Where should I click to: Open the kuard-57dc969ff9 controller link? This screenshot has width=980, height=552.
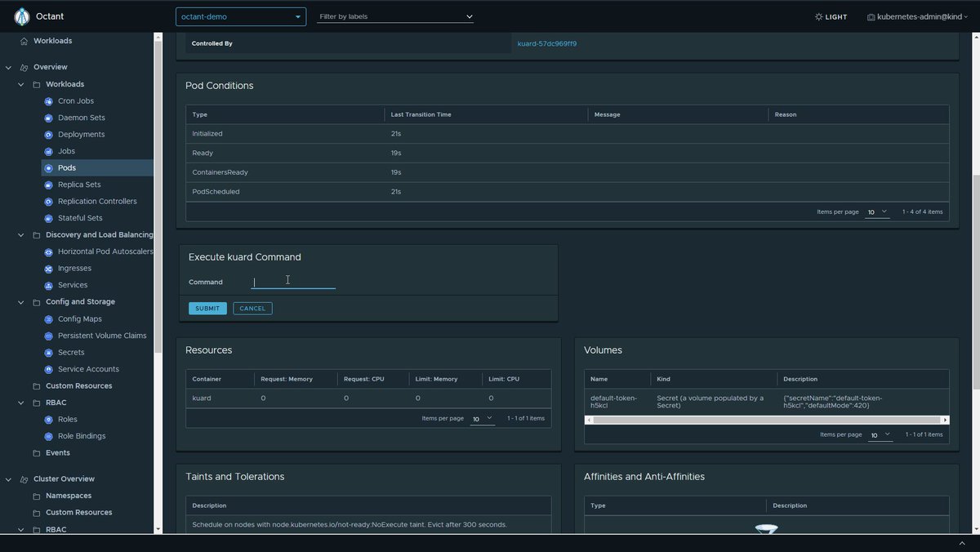point(547,44)
